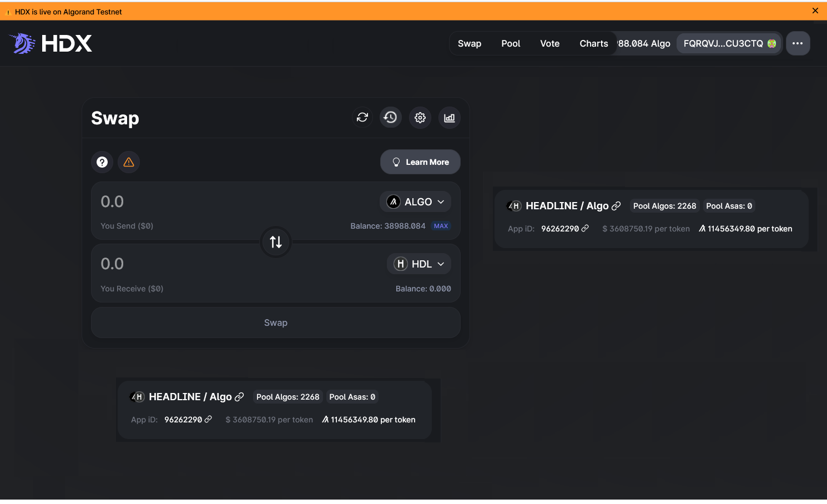Click link icon next to HEADLINE / Algo in bottom card
Screen dimensions: 827x504
239,397
